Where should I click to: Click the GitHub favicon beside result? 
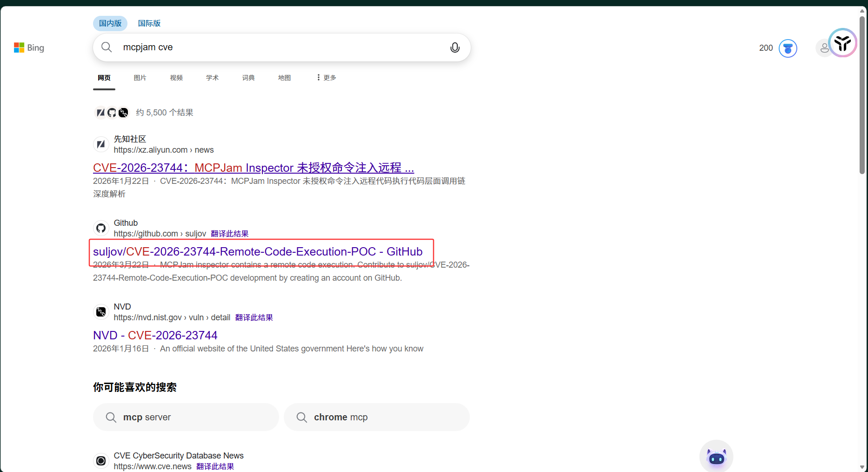click(x=101, y=228)
